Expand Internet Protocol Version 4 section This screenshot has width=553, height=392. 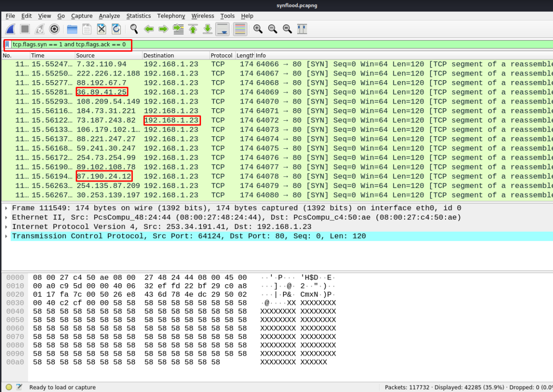pos(6,227)
